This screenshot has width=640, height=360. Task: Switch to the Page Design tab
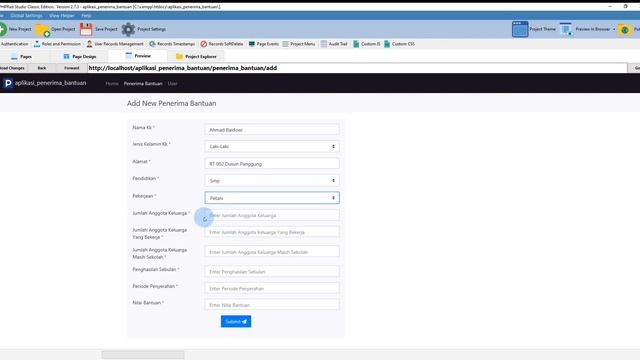click(80, 56)
